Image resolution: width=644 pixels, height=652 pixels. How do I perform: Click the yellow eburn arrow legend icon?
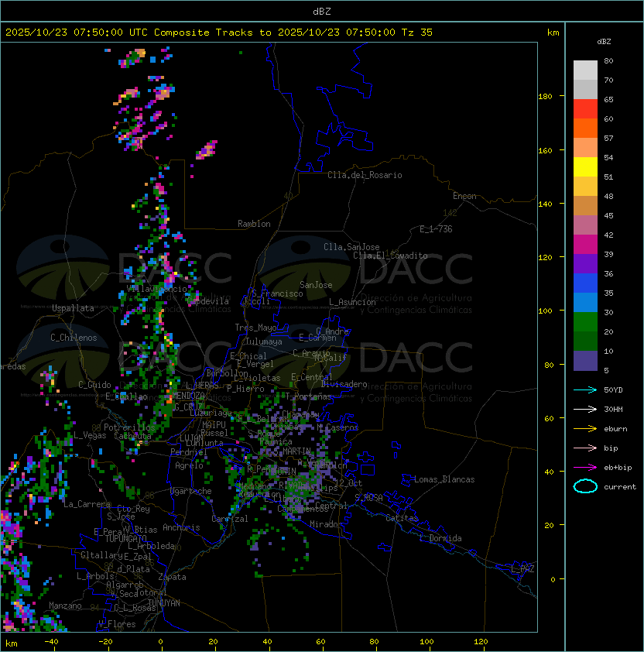click(585, 429)
